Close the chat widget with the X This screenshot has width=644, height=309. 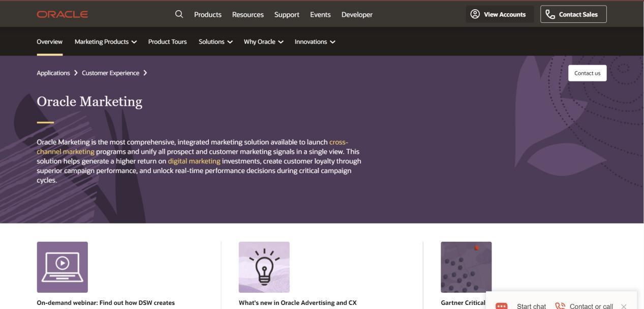[624, 306]
